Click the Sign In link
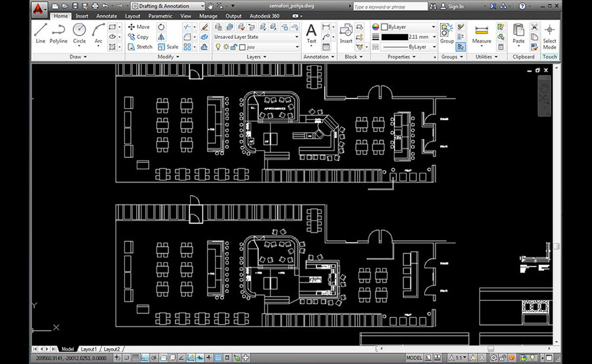 456,7
